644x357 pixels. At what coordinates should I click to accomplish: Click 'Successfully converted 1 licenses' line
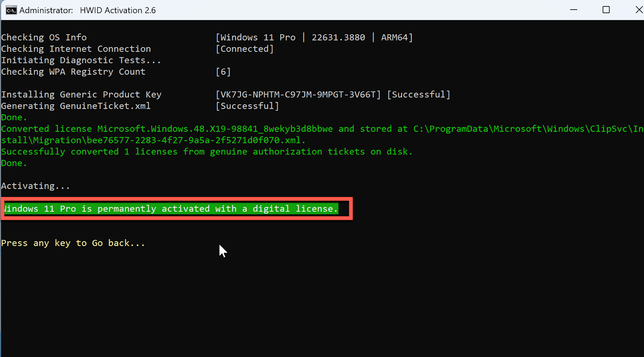click(207, 152)
